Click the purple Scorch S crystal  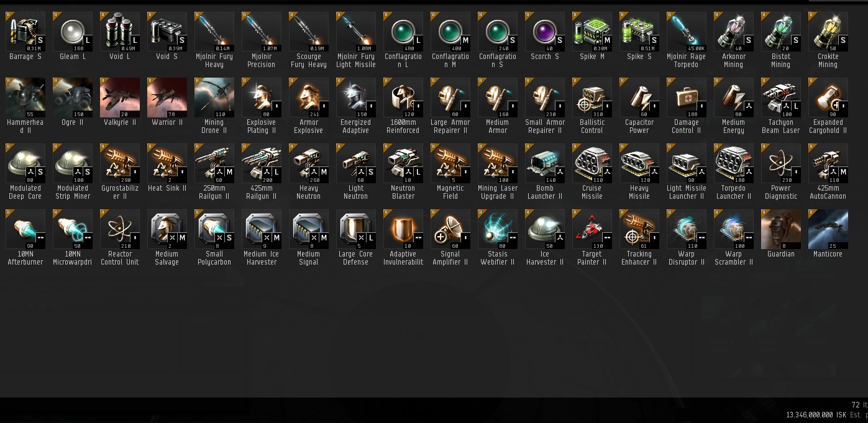click(545, 32)
